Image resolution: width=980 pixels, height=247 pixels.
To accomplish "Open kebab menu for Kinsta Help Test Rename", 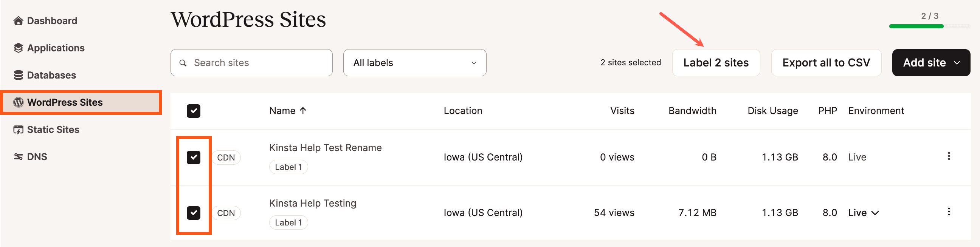I will coord(948,156).
